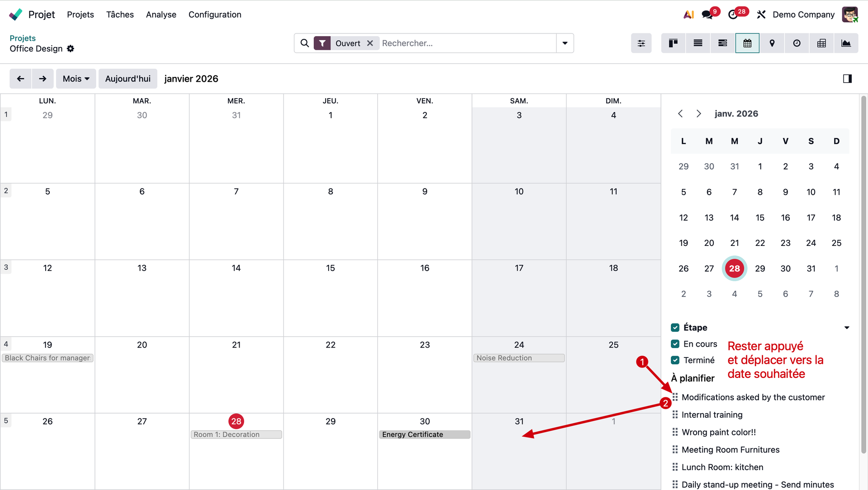Open Office Design project settings gear

71,48
